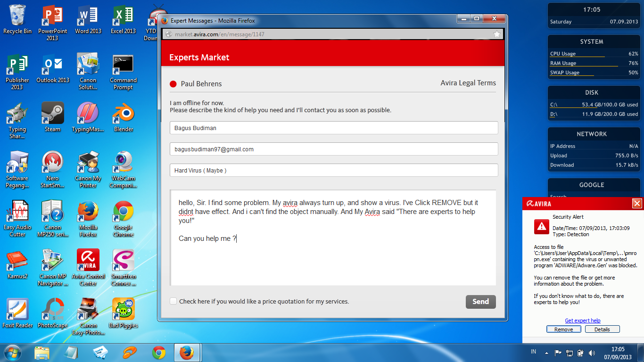Click the Download speed gadget row
The height and width of the screenshot is (362, 644).
coord(594,165)
